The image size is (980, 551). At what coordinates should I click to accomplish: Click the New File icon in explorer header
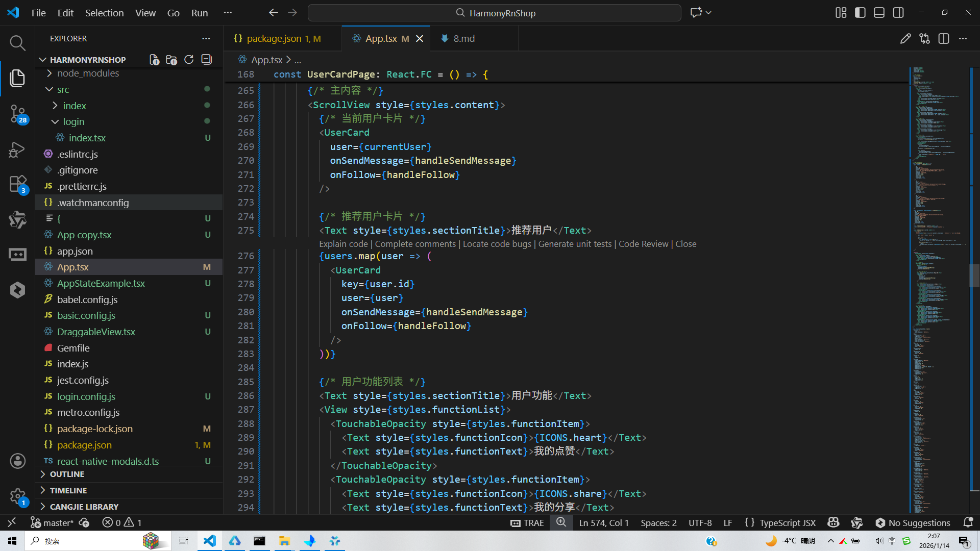tap(154, 60)
